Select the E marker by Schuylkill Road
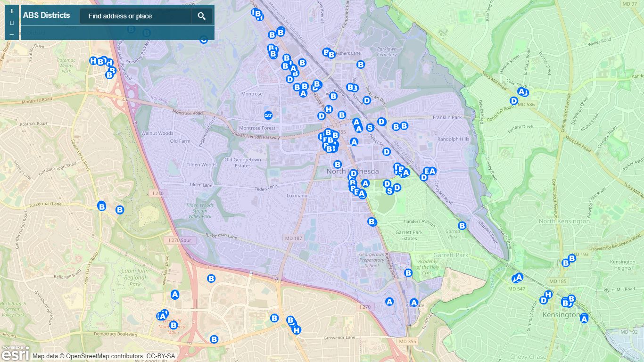The image size is (644, 362). 427,172
